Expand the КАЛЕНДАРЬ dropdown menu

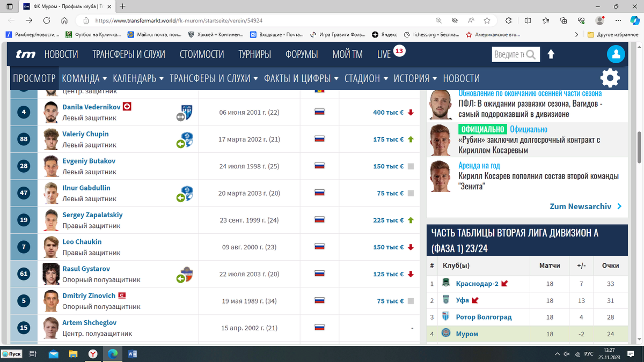click(x=135, y=78)
